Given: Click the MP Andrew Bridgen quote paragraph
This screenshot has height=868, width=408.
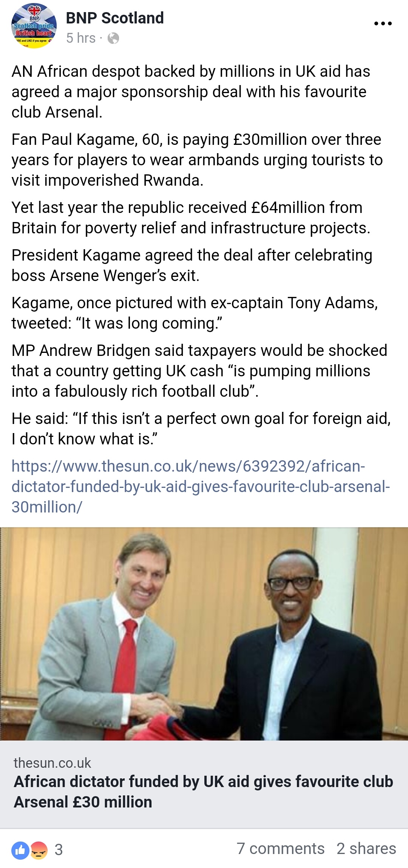Looking at the screenshot, I should click(199, 371).
